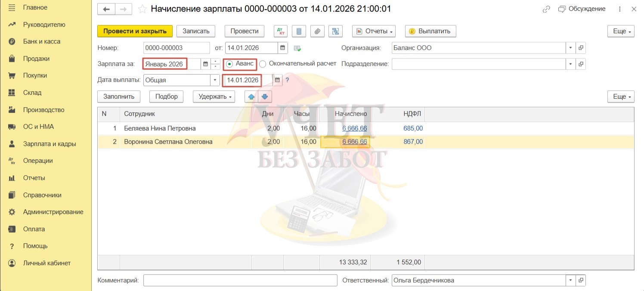Move row down with the down arrow icon
Viewport: 644px width, 291px height.
265,96
